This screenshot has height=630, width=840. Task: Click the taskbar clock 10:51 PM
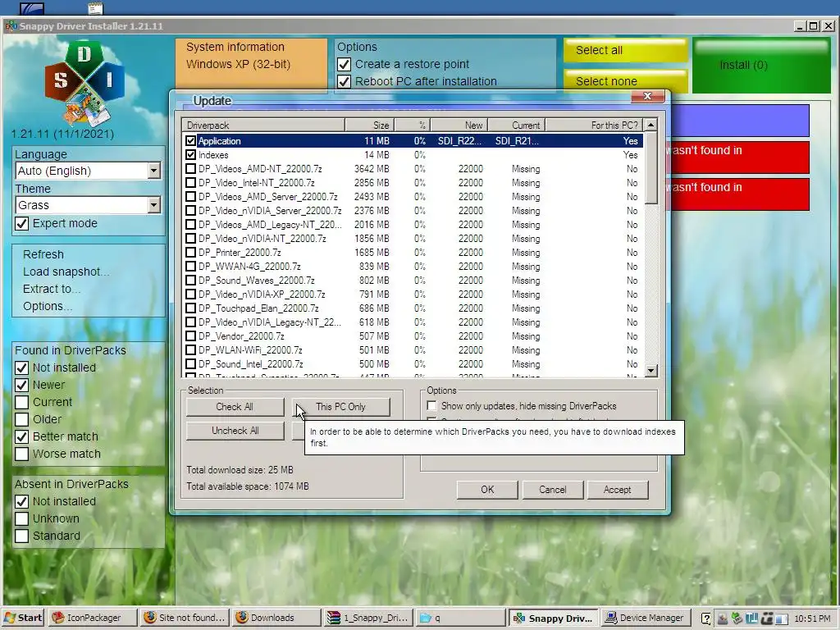[812, 619]
